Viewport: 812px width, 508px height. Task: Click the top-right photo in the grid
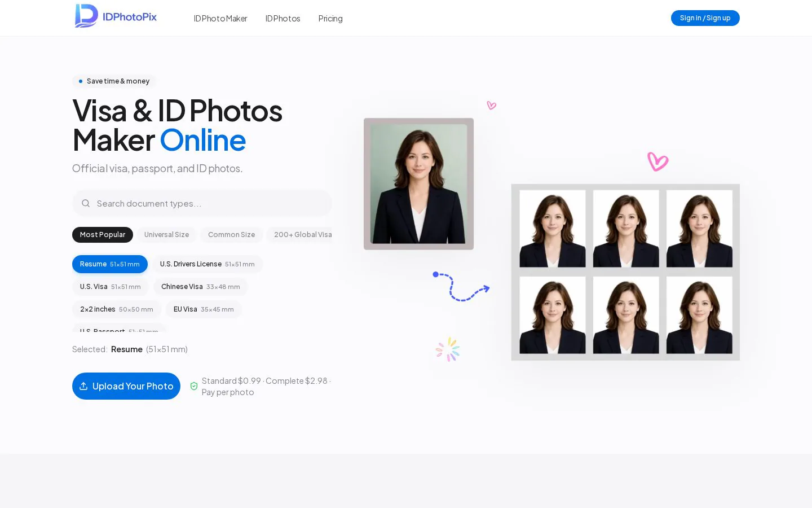(699, 229)
